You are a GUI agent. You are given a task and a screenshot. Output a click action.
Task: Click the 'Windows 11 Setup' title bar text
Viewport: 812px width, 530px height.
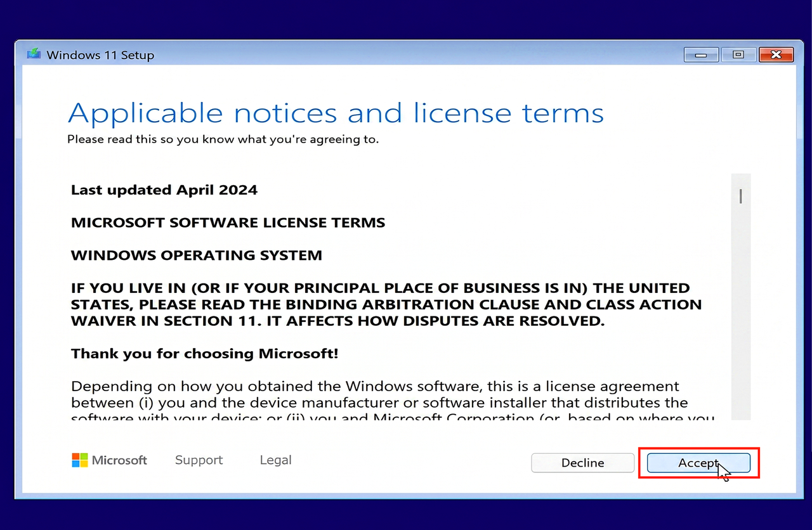100,55
